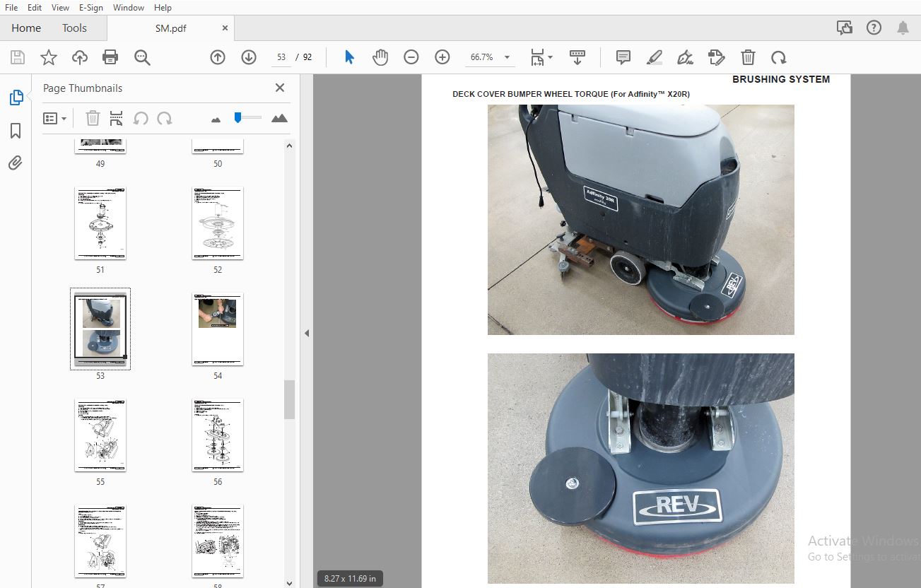
Task: Select page 51 thumbnail
Action: pyautogui.click(x=100, y=223)
